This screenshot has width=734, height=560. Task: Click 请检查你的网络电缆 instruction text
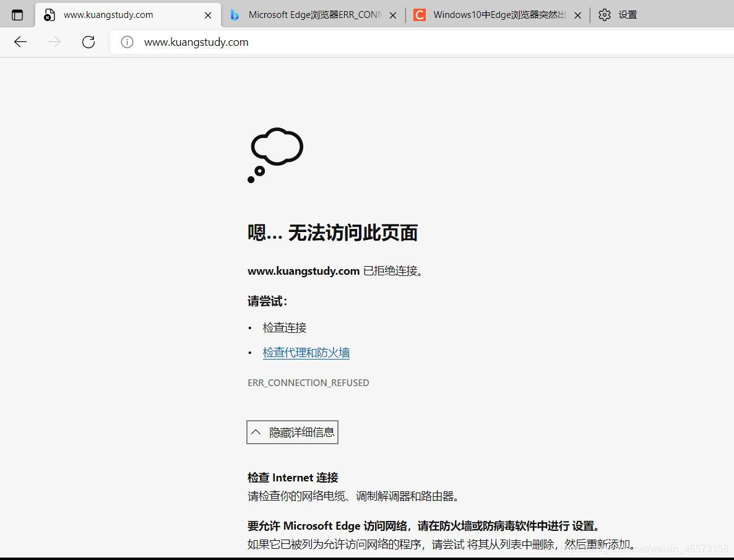coord(353,496)
